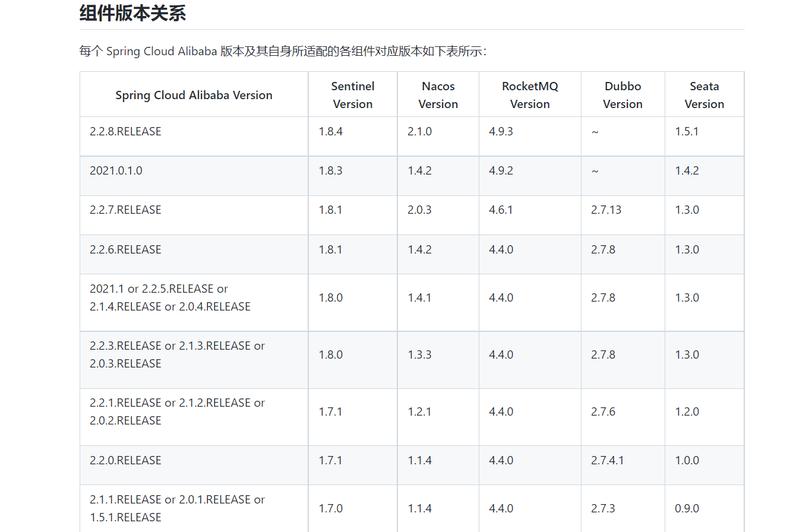This screenshot has width=790, height=532.
Task: Select Nacos value "2.1.0"
Action: coord(419,131)
